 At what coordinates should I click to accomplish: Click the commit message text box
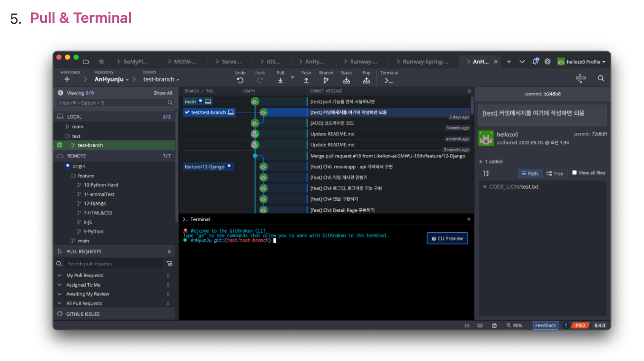(542, 115)
